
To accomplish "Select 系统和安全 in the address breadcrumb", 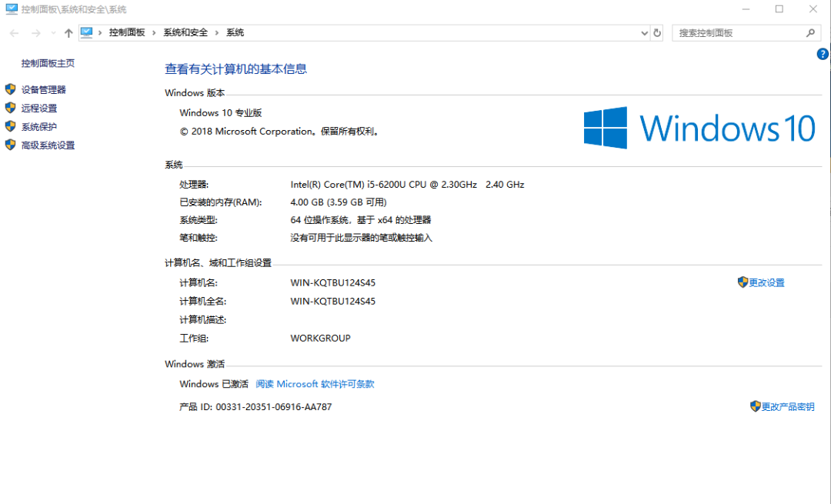I will point(185,33).
